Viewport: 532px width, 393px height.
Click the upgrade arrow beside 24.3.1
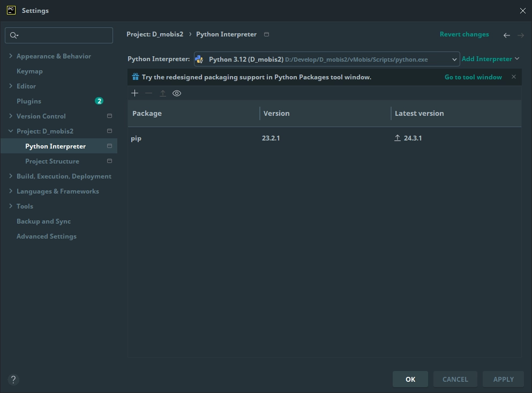click(398, 138)
